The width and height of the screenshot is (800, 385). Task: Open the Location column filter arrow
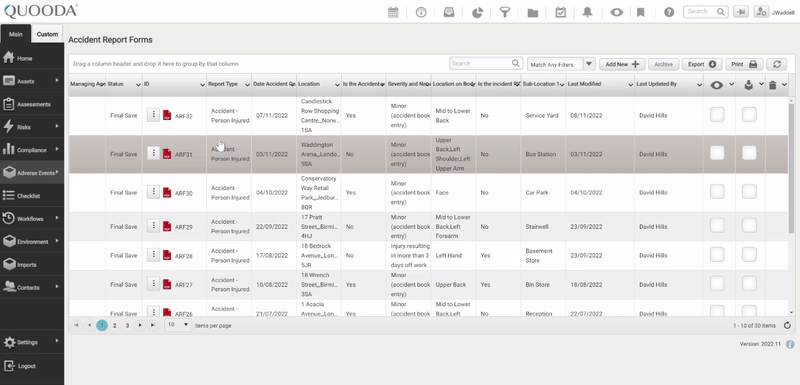[337, 85]
